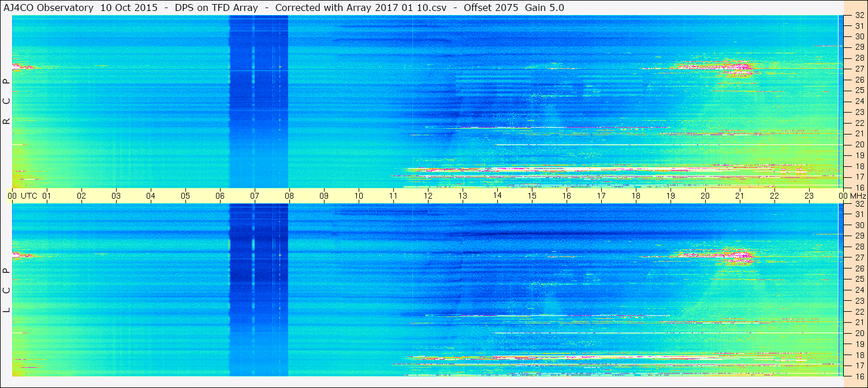Click the 28 MHz label on RCP frequency scale

click(x=859, y=58)
